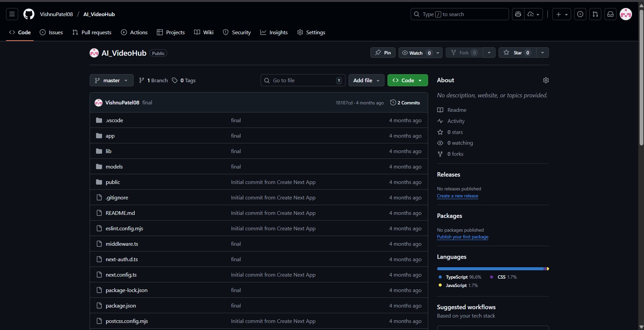The width and height of the screenshot is (644, 330).
Task: Click Create a new release link
Action: pyautogui.click(x=457, y=196)
